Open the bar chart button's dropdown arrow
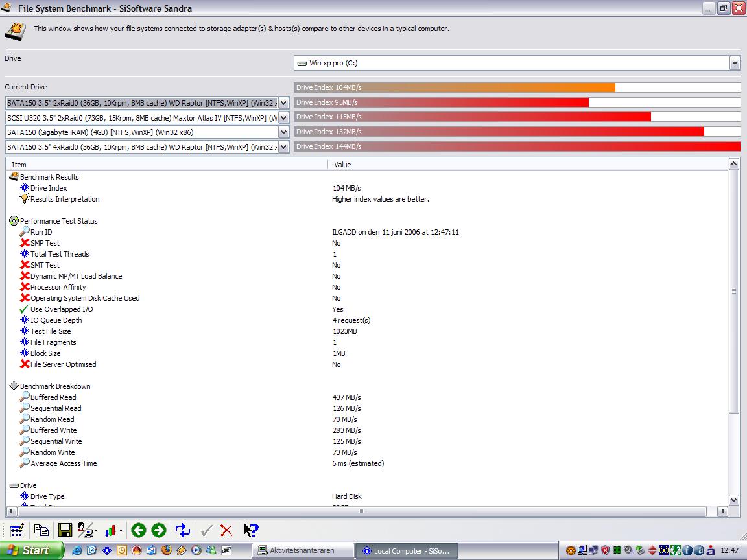 pyautogui.click(x=121, y=530)
